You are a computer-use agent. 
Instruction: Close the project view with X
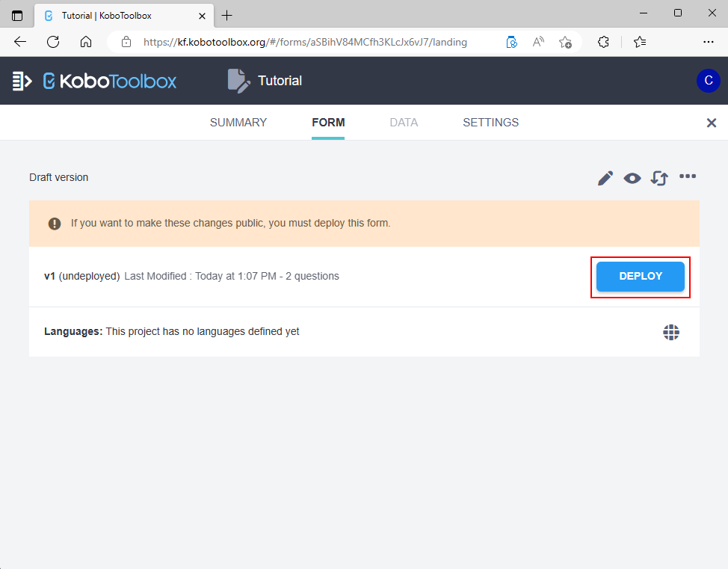711,123
